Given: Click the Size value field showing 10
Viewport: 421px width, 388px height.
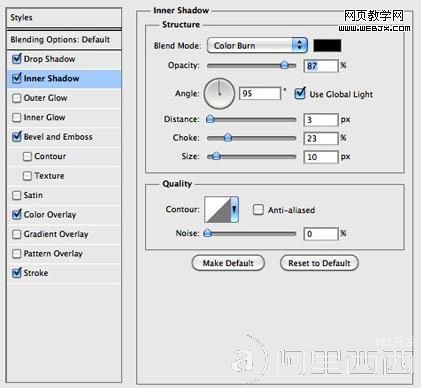Looking at the screenshot, I should pyautogui.click(x=321, y=157).
